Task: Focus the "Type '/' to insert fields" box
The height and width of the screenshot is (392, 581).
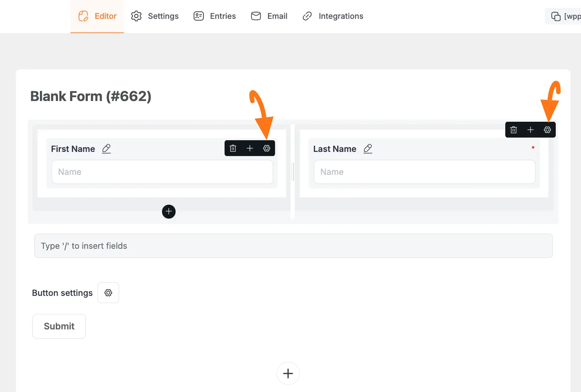Action: [293, 246]
